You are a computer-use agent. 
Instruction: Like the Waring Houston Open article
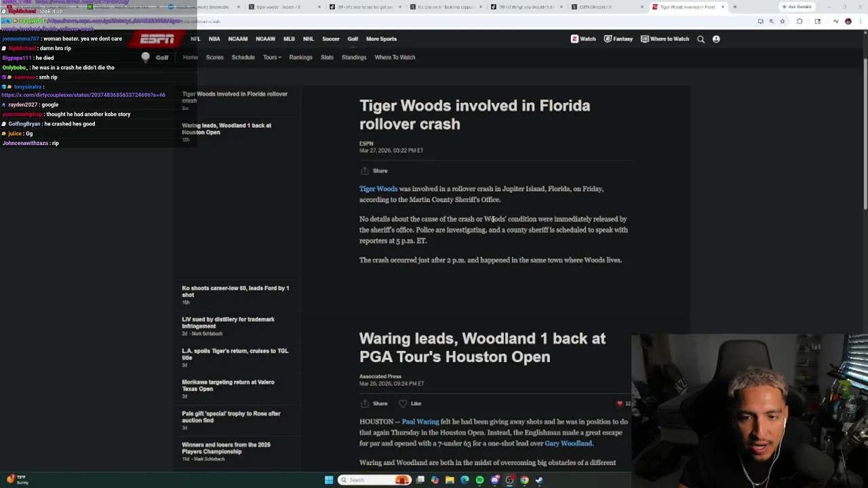(x=410, y=403)
